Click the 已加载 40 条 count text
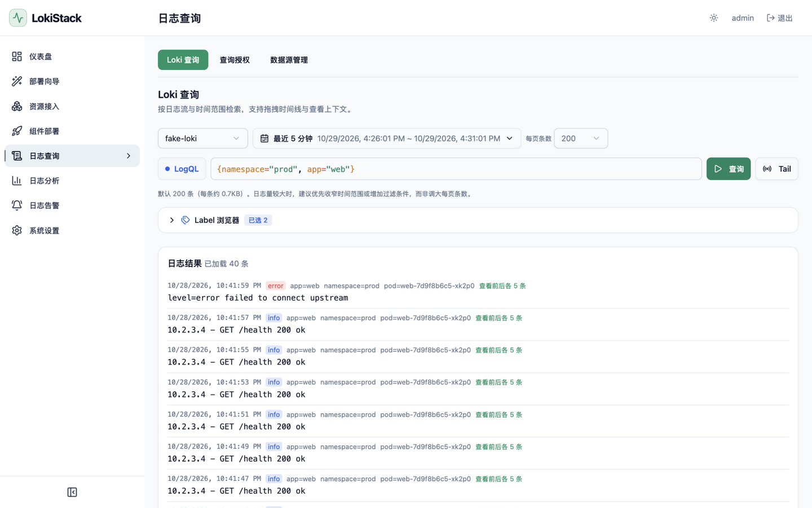 (x=226, y=264)
